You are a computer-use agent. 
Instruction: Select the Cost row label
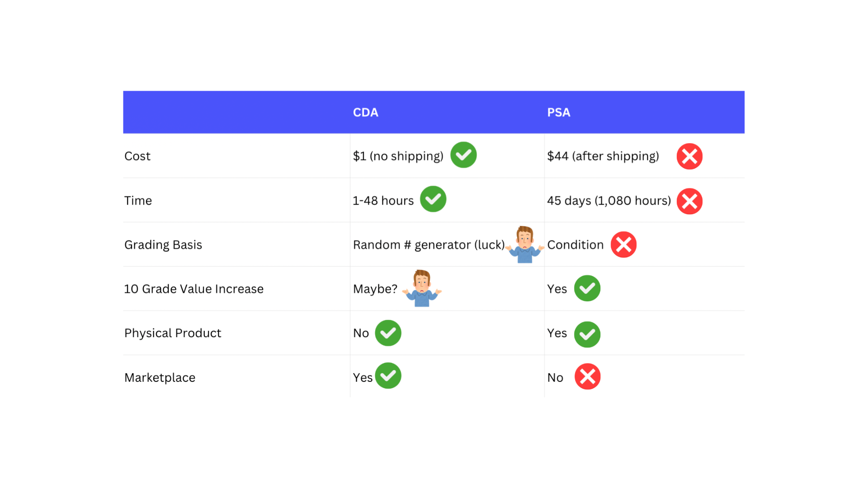pyautogui.click(x=137, y=156)
